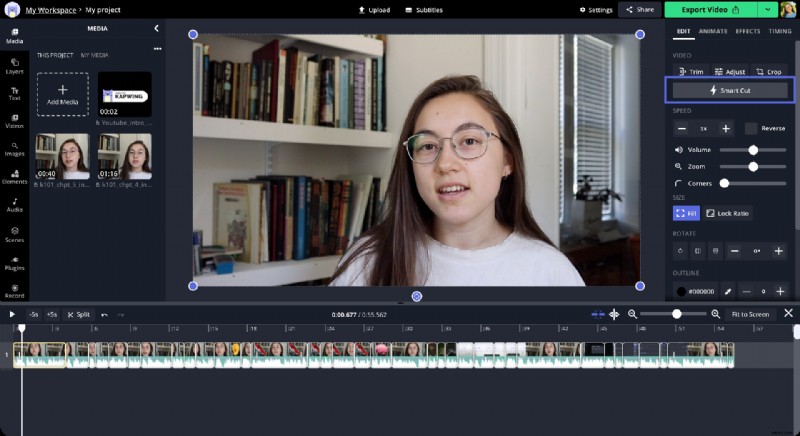Mute using the Volume speaker icon
This screenshot has height=436, width=800.
coord(679,150)
